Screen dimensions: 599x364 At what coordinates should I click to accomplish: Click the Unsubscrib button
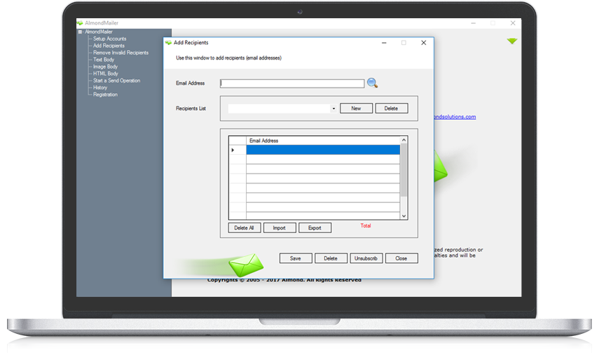366,258
